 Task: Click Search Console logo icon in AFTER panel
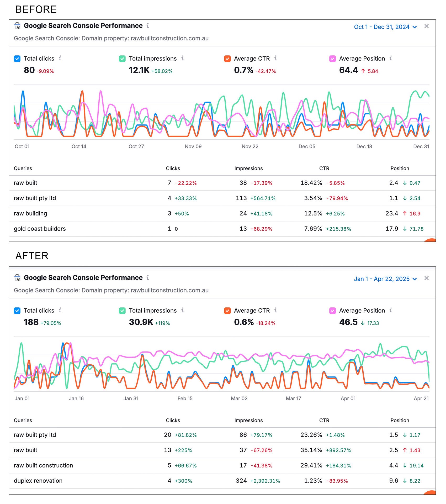click(17, 278)
